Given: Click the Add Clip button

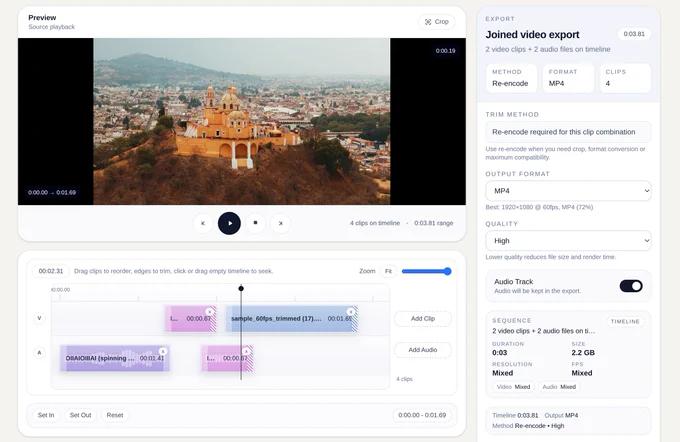Looking at the screenshot, I should tap(423, 318).
